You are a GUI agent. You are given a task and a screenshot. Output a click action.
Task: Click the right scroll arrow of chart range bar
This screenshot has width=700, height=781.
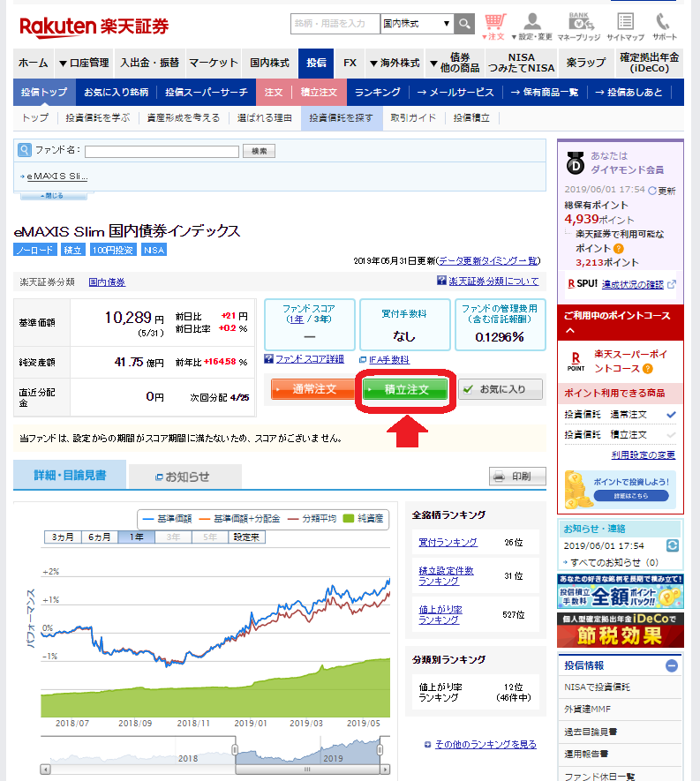click(385, 770)
